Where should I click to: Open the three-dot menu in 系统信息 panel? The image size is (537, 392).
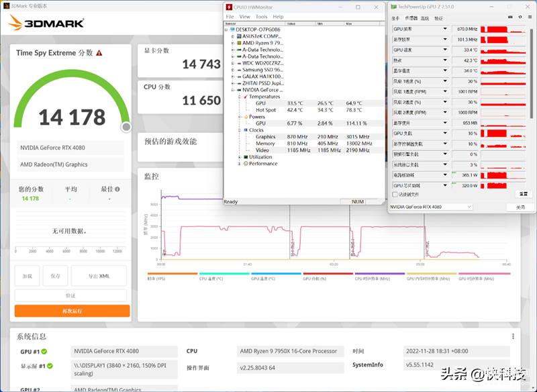(513, 336)
